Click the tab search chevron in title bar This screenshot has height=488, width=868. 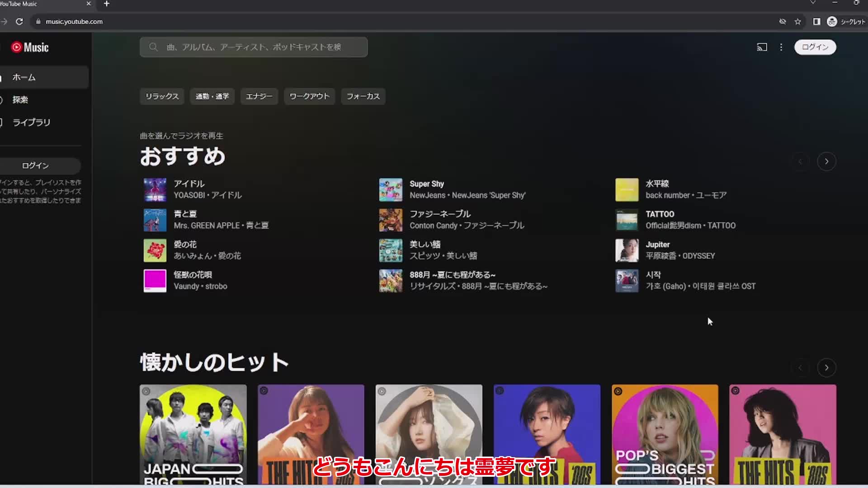[813, 3]
